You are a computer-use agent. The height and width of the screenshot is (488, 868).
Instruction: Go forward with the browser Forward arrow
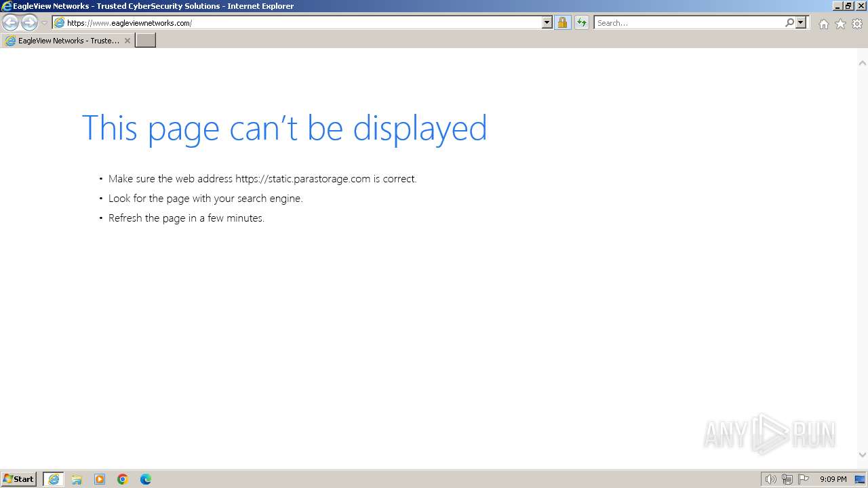pyautogui.click(x=29, y=23)
